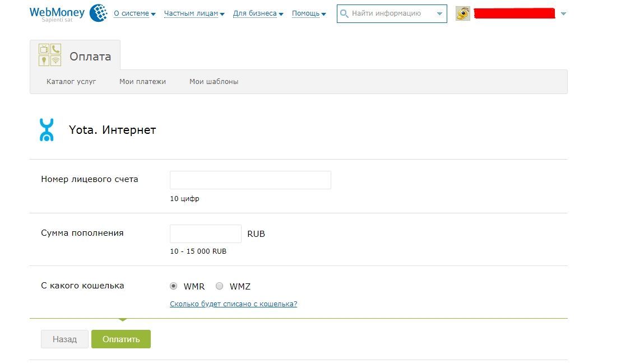
Task: Click the Назад button
Action: 64,339
